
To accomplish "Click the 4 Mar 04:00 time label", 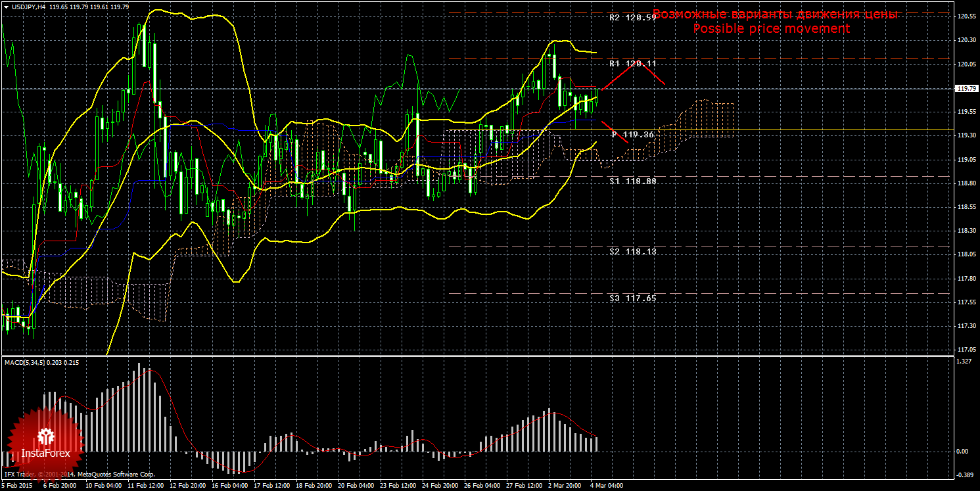I will 606,485.
